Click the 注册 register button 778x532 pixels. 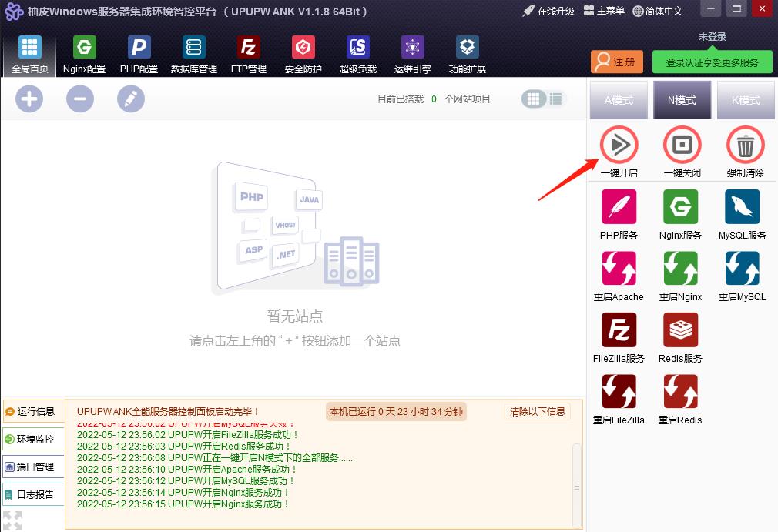(617, 62)
